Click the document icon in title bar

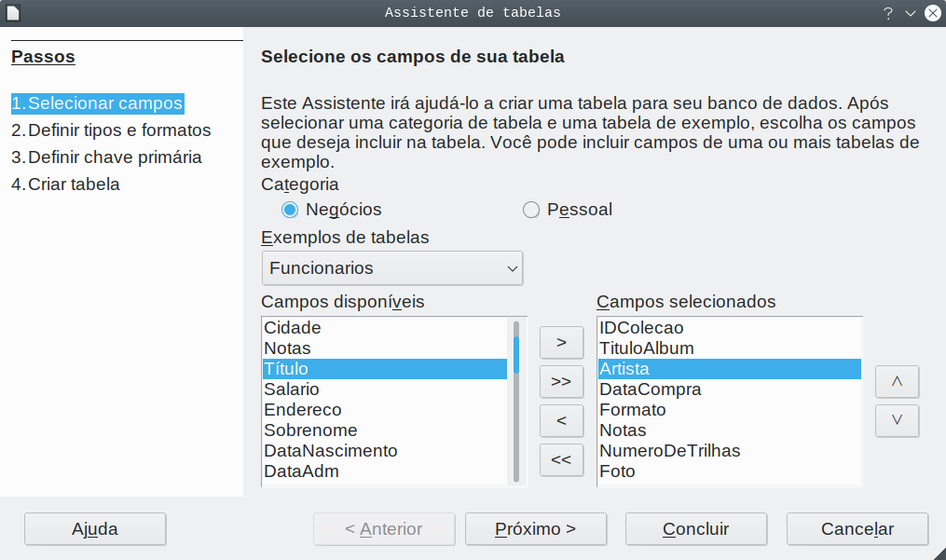click(x=13, y=13)
